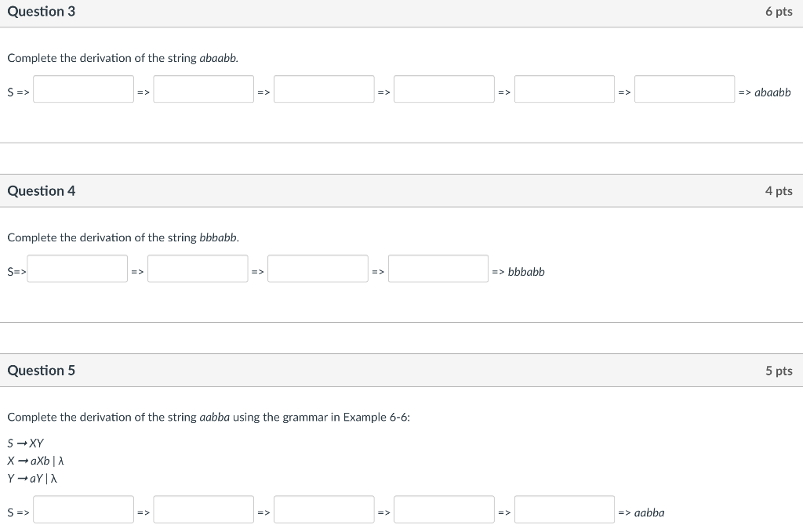Click the first answer box in Question 3
Viewport: 803px width, 532px height.
click(82, 89)
